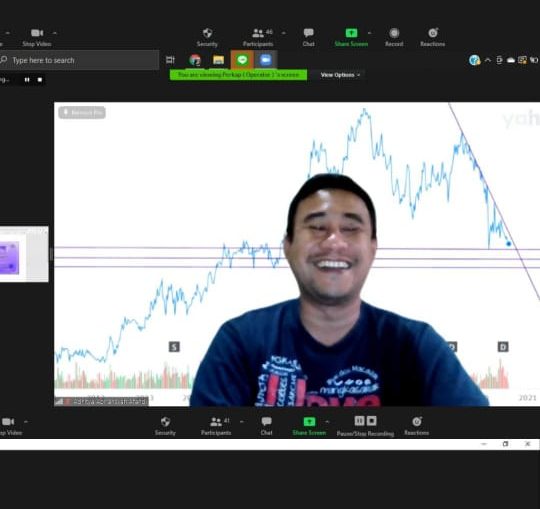Click Stop Video in the lower Zoom toolbar
This screenshot has width=540, height=509.
coord(10,426)
